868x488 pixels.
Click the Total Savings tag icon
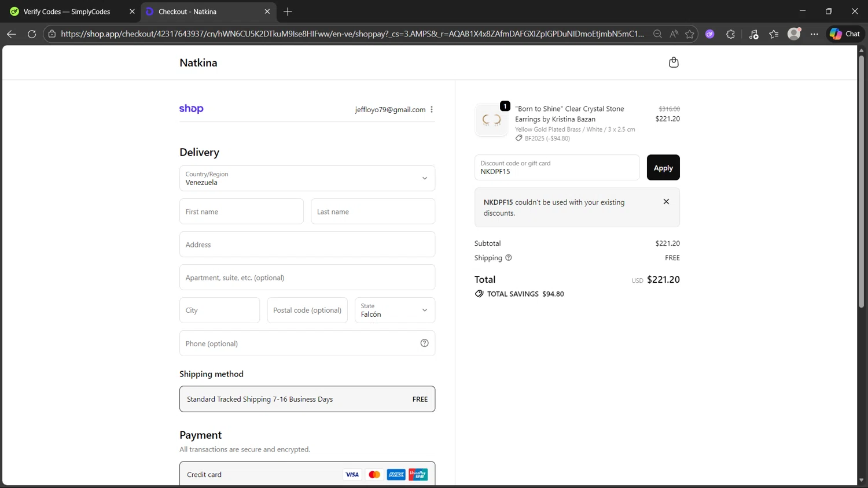479,294
